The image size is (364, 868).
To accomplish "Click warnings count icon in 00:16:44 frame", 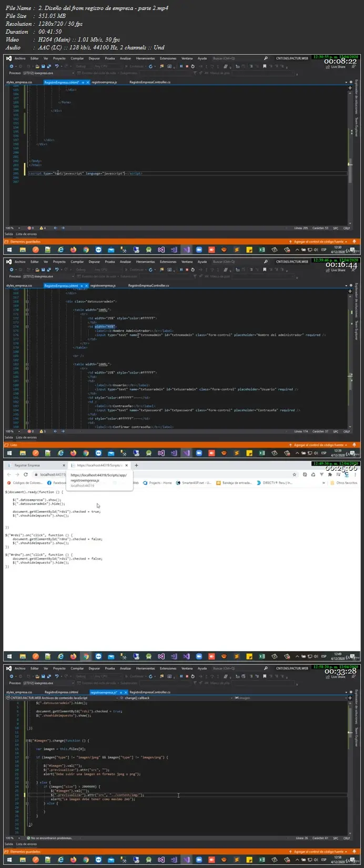I will tap(43, 431).
